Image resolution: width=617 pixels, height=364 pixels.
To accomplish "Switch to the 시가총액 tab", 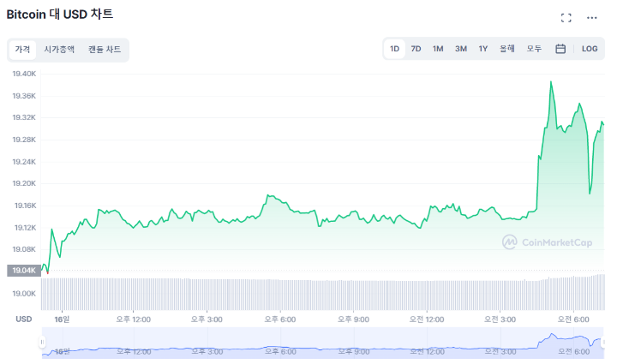I will pyautogui.click(x=59, y=50).
